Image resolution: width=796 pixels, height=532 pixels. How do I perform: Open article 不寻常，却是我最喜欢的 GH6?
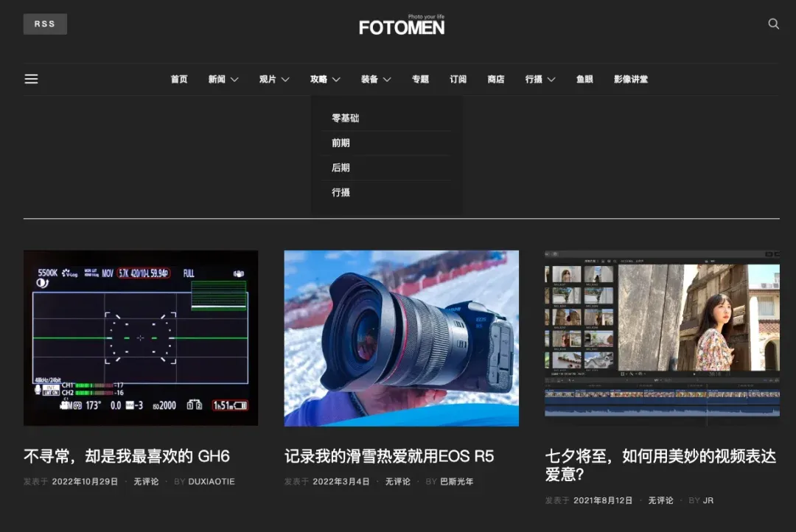pos(127,456)
